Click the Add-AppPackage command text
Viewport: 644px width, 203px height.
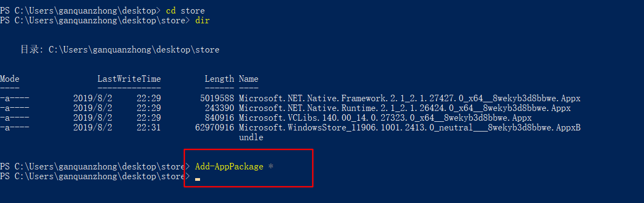229,167
